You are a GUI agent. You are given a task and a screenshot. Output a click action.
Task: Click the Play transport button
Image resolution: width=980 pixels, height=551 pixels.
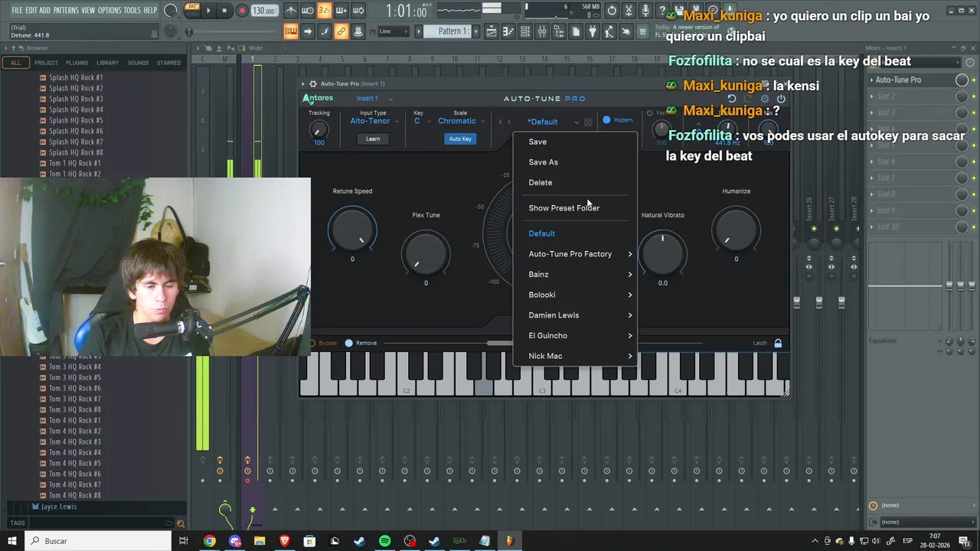pos(208,11)
